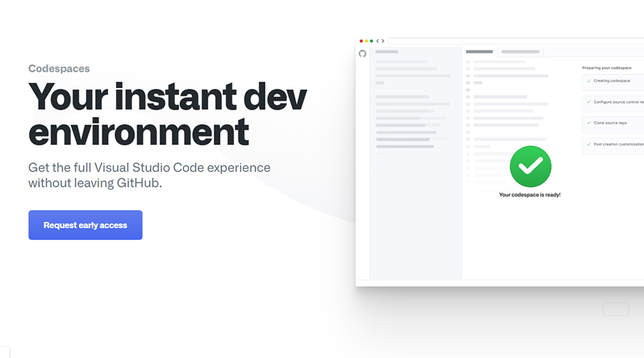Click the Clone source repo step
The width and height of the screenshot is (644, 358).
pyautogui.click(x=613, y=125)
